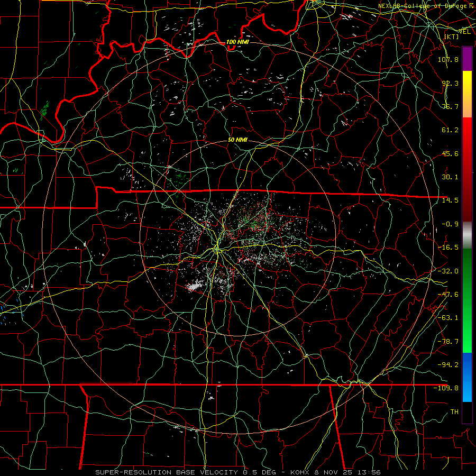The width and height of the screenshot is (476, 476).
Task: Click the VEL legend title
Action: pyautogui.click(x=464, y=32)
